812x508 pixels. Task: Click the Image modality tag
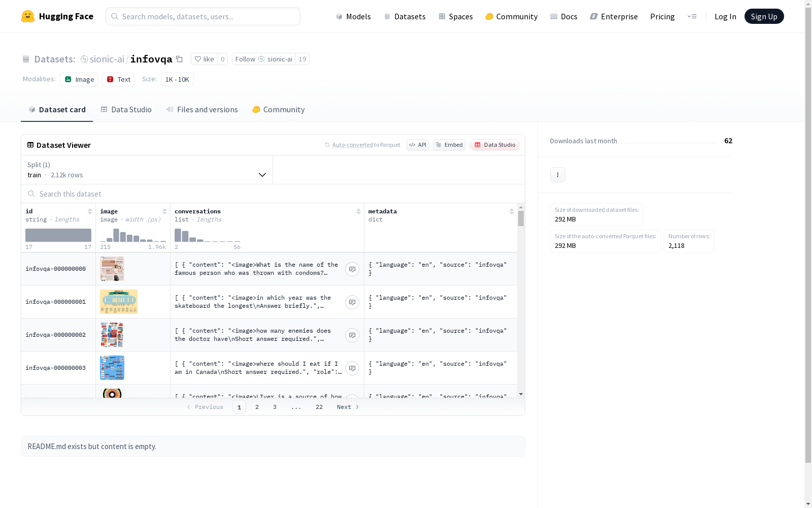79,79
